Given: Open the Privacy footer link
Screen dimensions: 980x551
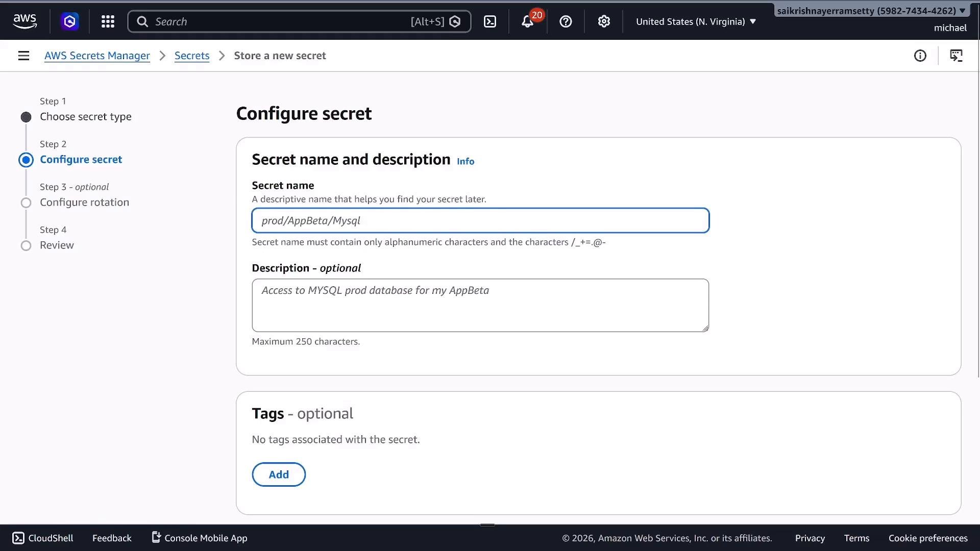Looking at the screenshot, I should tap(810, 538).
